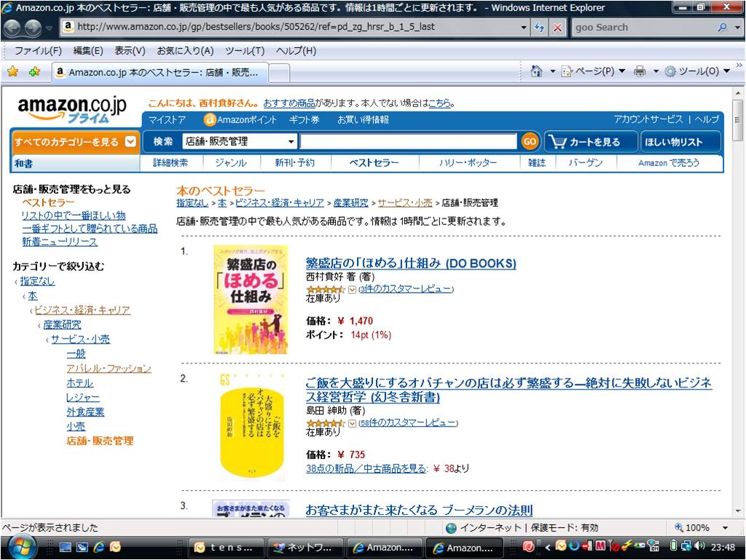Click the battery tray icon
This screenshot has height=560, width=746.
(673, 545)
